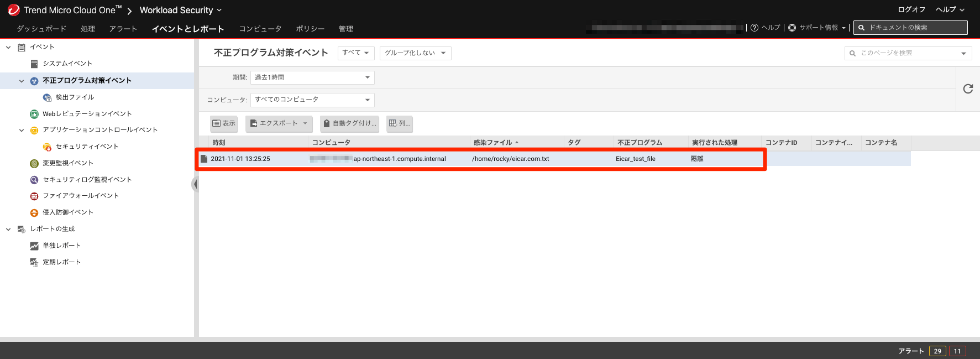Open the 管理 tab

[x=346, y=29]
